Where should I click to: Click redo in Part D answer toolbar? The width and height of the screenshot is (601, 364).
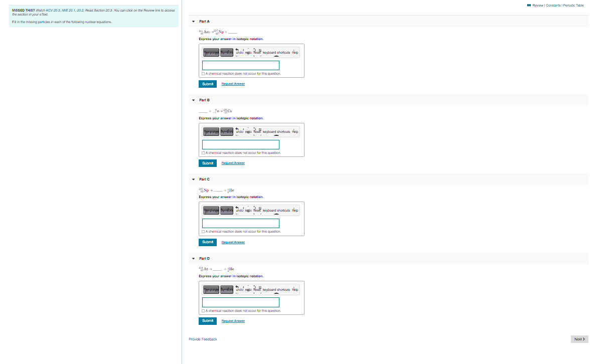(248, 290)
